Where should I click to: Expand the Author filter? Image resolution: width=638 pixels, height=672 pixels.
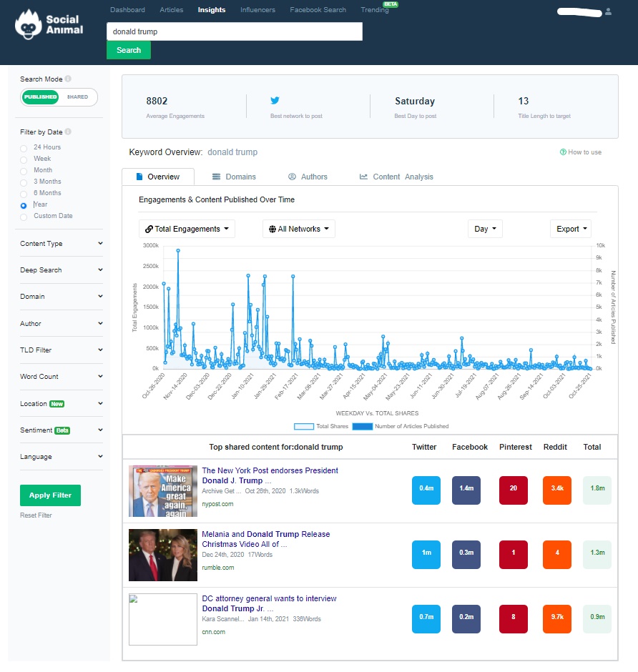click(62, 324)
